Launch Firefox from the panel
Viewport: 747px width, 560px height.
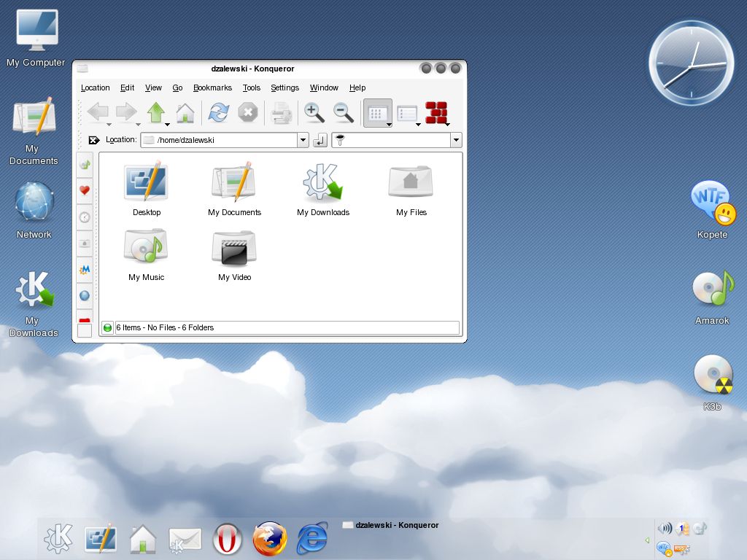pyautogui.click(x=270, y=539)
